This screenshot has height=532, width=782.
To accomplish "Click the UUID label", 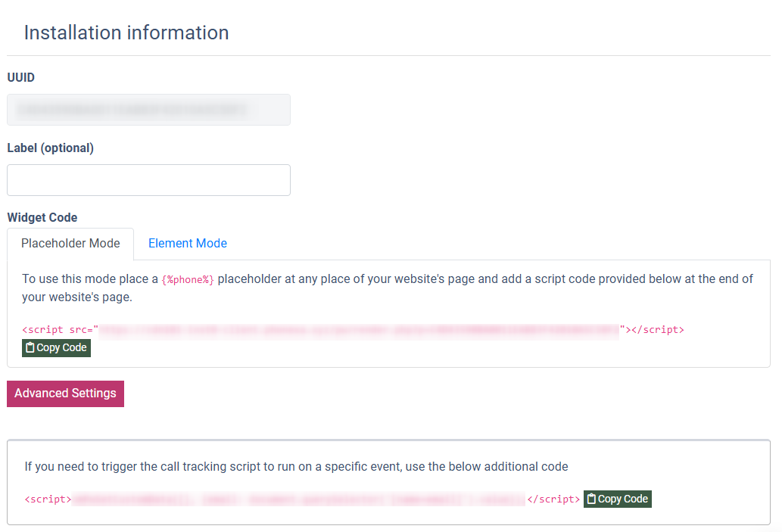I will point(21,77).
